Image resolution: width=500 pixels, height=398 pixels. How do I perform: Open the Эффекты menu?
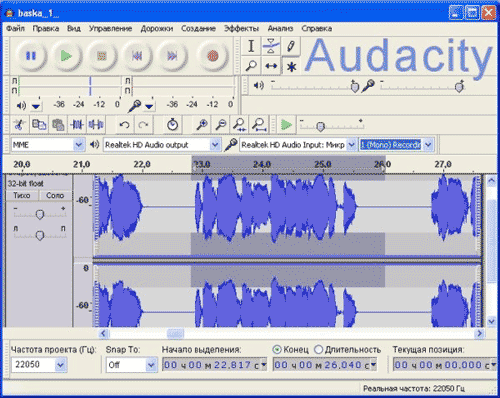coord(241,29)
